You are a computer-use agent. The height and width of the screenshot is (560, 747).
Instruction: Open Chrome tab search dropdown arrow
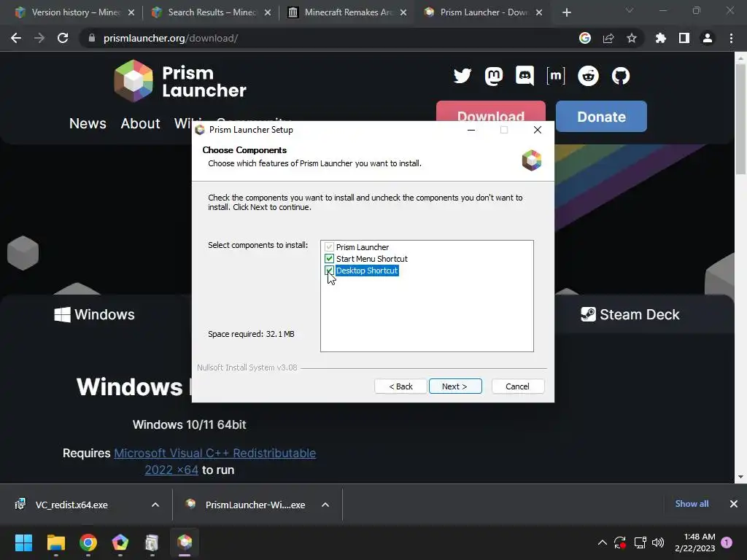630,10
